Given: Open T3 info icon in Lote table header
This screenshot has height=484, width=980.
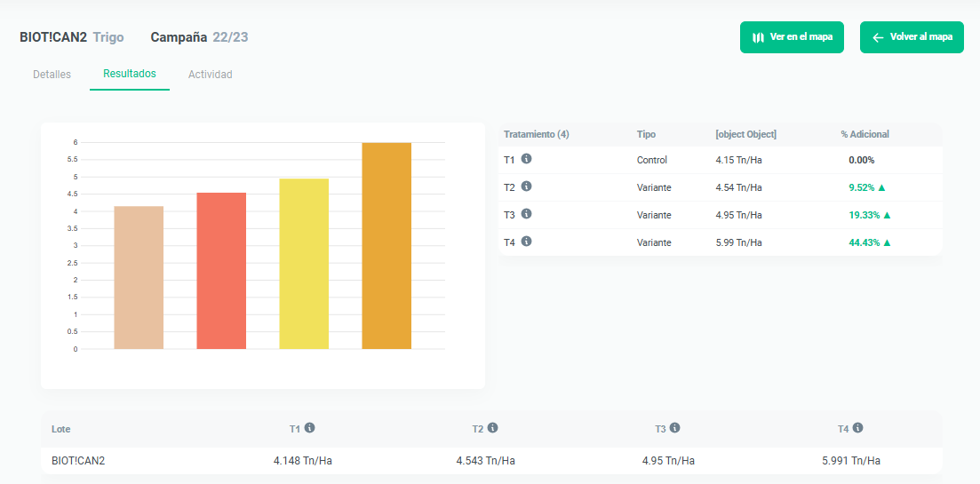Looking at the screenshot, I should pos(674,428).
